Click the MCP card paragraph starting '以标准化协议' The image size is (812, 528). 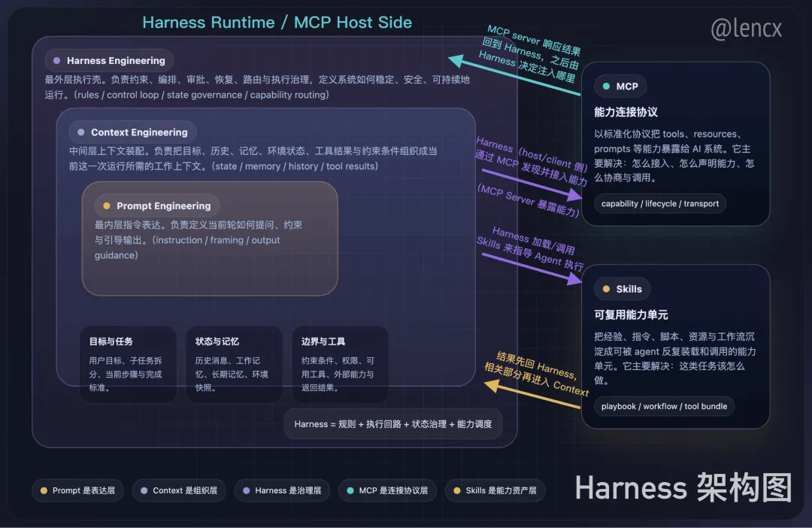pyautogui.click(x=674, y=156)
